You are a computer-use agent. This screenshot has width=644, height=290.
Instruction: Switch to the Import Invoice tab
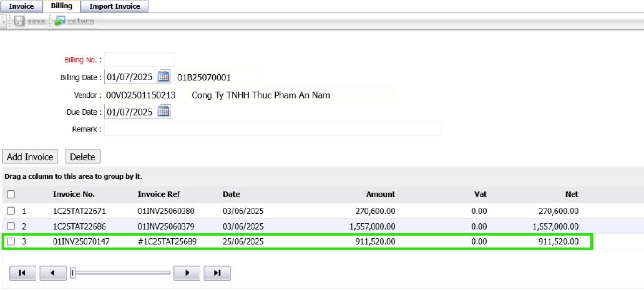(x=114, y=6)
